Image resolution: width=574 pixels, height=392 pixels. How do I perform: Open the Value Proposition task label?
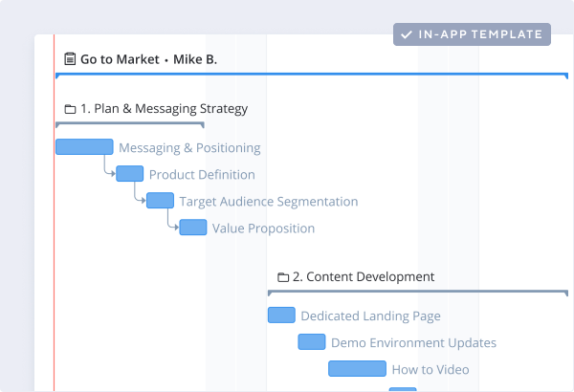[x=264, y=229]
